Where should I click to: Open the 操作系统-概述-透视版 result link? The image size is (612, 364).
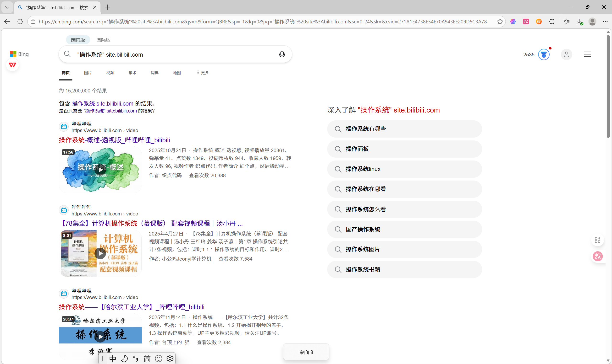pos(114,140)
